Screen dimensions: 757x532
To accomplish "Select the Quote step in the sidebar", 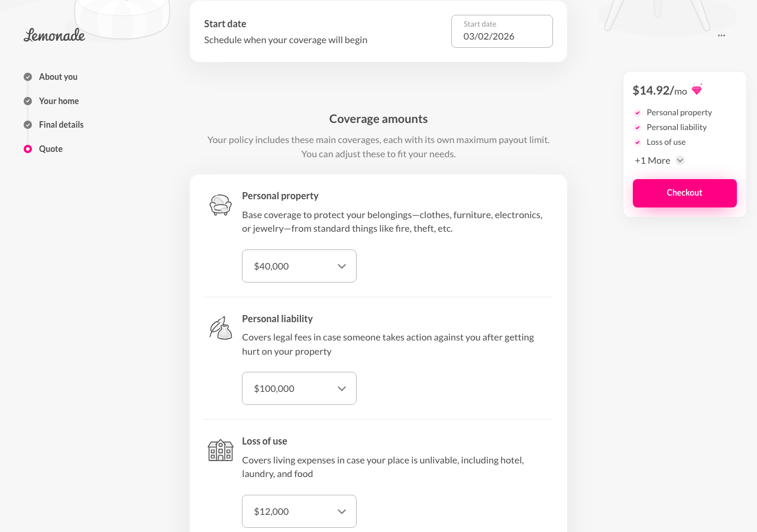I will click(50, 148).
